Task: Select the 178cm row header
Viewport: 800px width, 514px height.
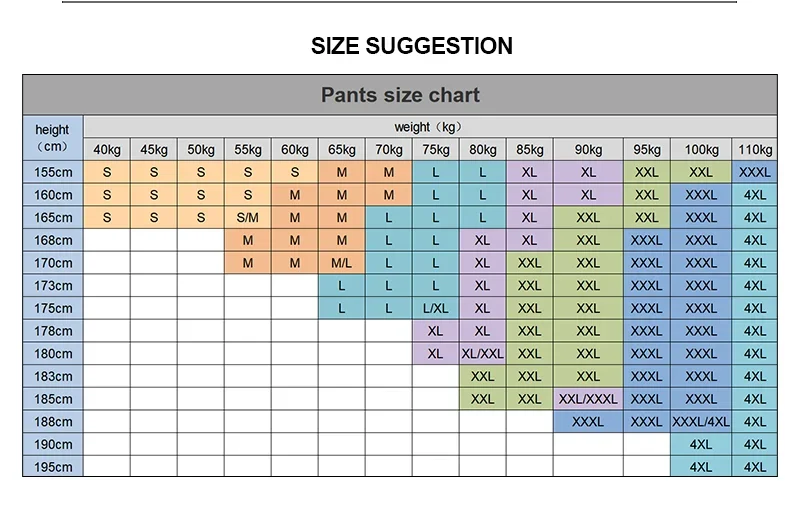Action: tap(52, 331)
